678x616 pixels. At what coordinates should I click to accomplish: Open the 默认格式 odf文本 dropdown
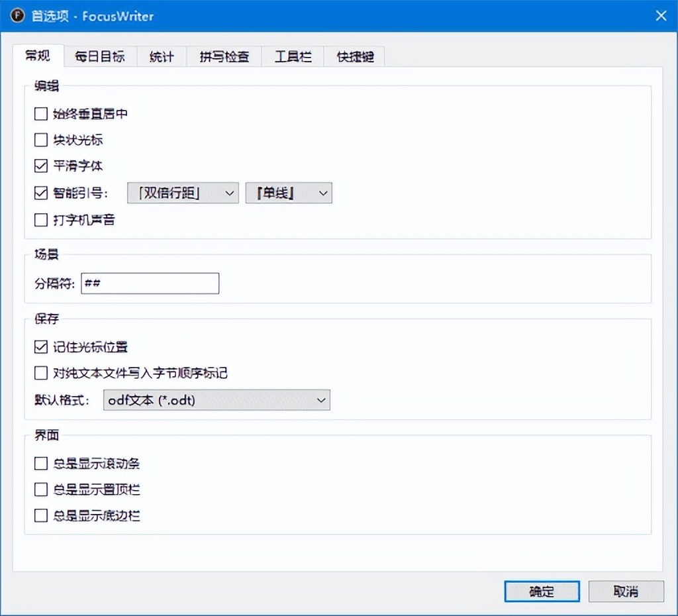[217, 400]
